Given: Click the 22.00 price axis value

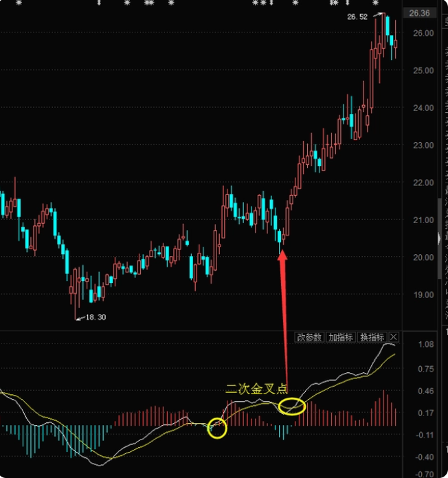Looking at the screenshot, I should coord(423,183).
